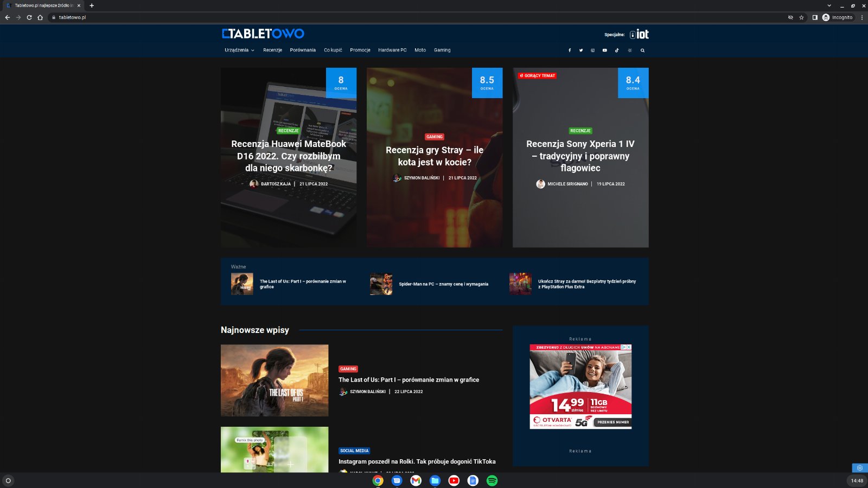Open Huawei MateBook D16 2022 review headline
Screen dimensions: 868x488
(289, 156)
